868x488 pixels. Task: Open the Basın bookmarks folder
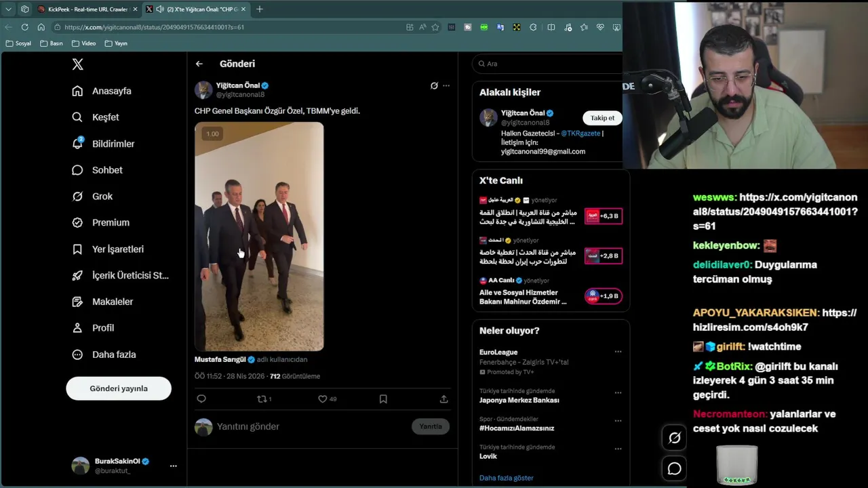[x=52, y=43]
